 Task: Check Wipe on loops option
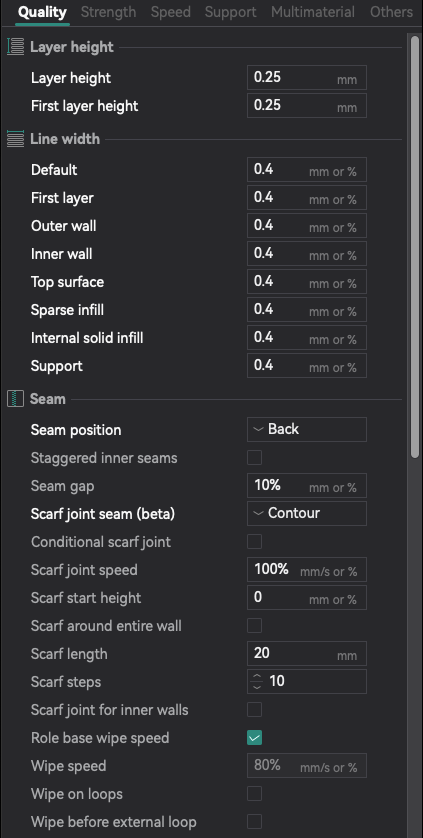[x=255, y=794]
